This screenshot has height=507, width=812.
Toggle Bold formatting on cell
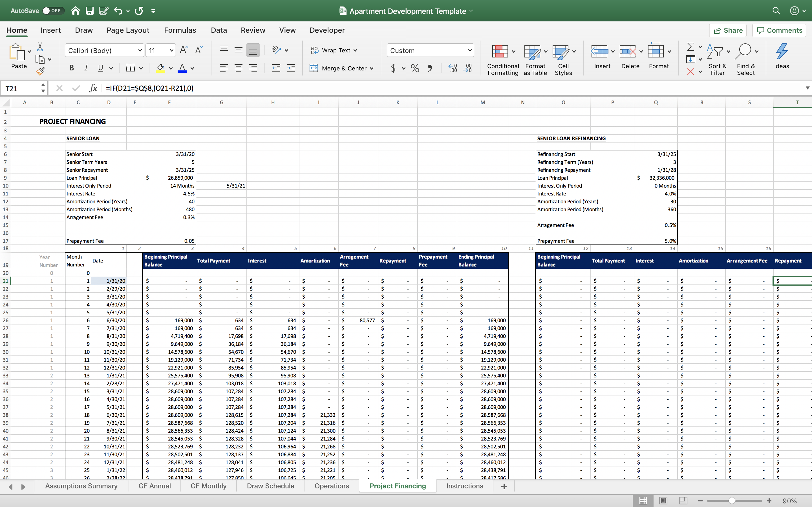(71, 68)
